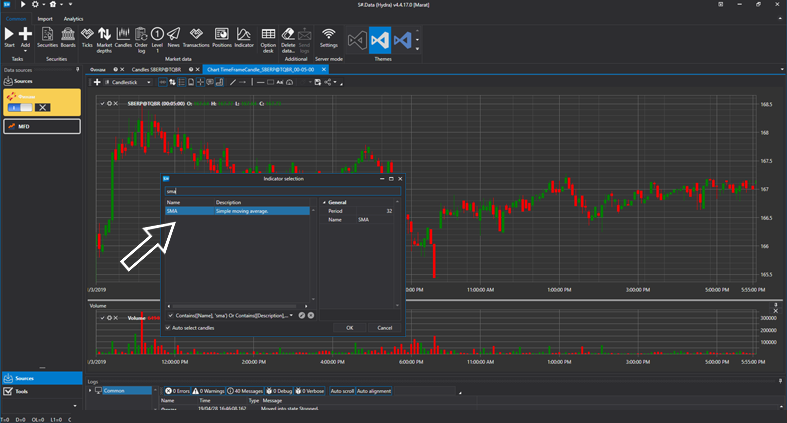Click the edit filter pencil icon
This screenshot has height=423, width=787.
pyautogui.click(x=302, y=315)
